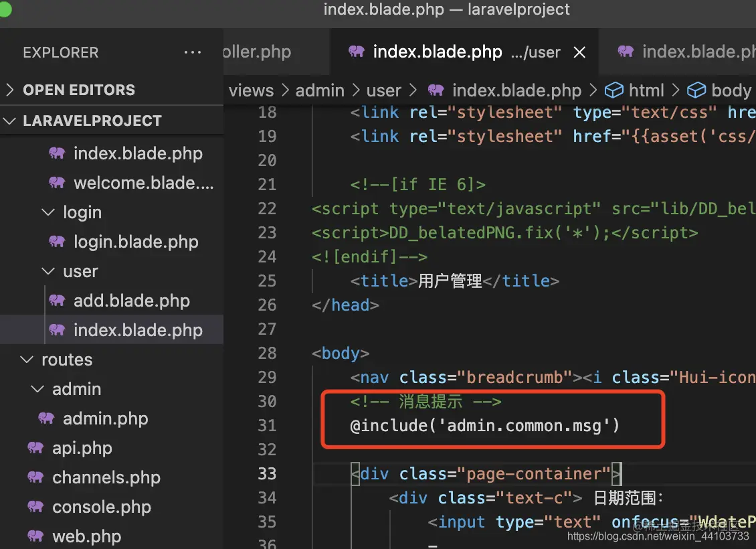Click the opening body tag
Viewport: 756px width, 549px height.
point(341,353)
